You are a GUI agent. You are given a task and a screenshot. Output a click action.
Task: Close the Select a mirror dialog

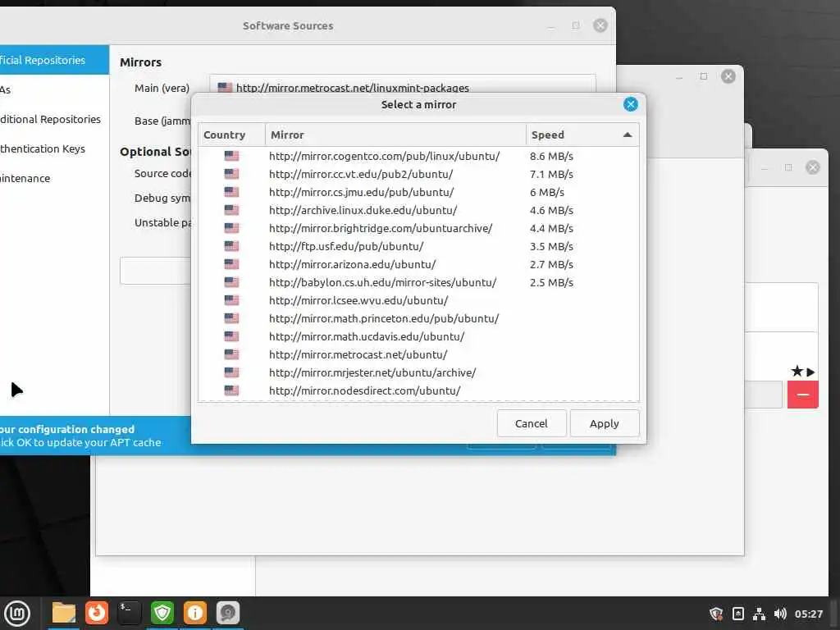pos(631,104)
